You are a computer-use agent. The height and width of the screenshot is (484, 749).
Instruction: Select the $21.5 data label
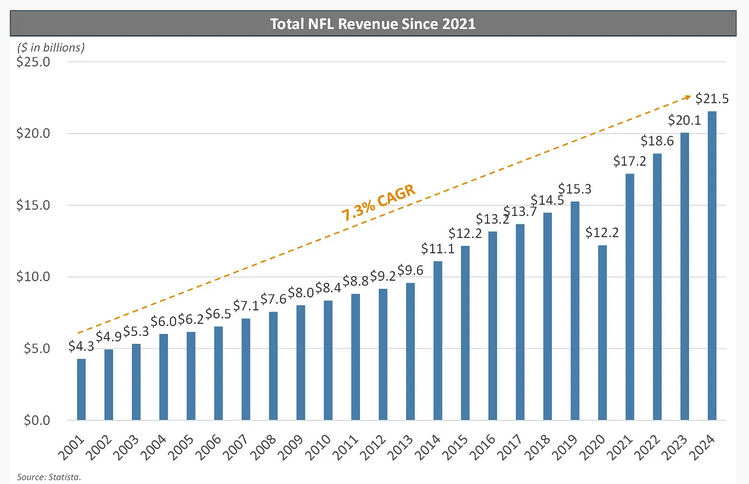click(712, 99)
